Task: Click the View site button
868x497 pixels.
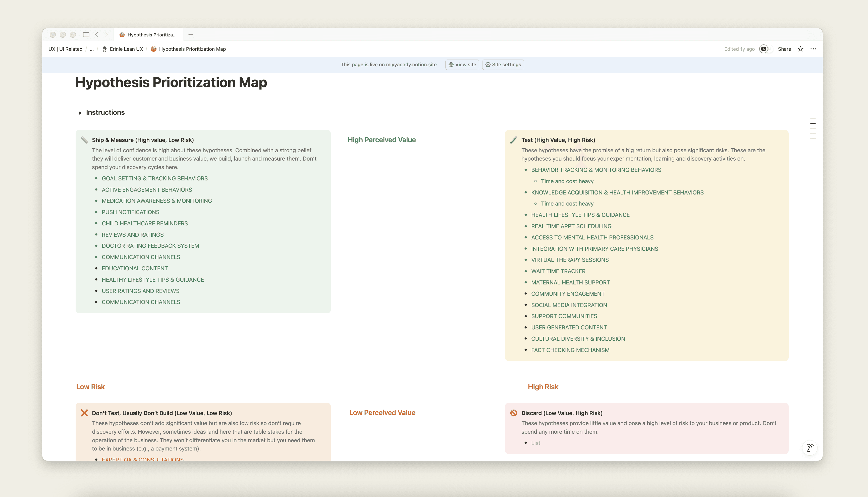Action: (462, 65)
